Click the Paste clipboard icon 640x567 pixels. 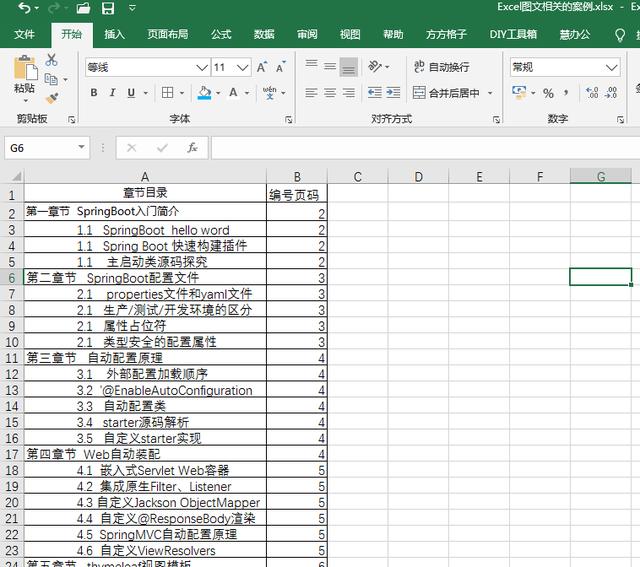[x=25, y=68]
